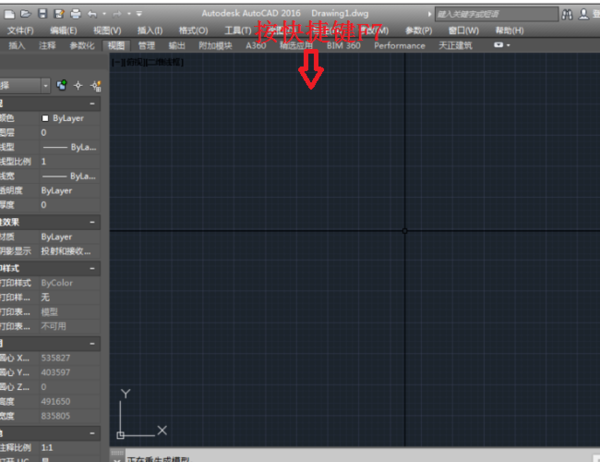
Task: Click the New drawing icon
Action: click(10, 14)
